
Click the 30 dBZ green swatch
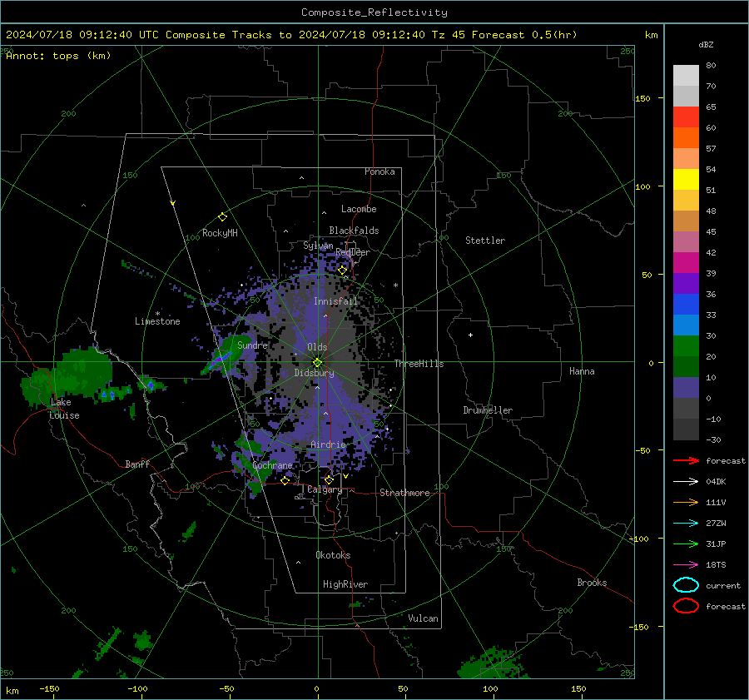686,345
